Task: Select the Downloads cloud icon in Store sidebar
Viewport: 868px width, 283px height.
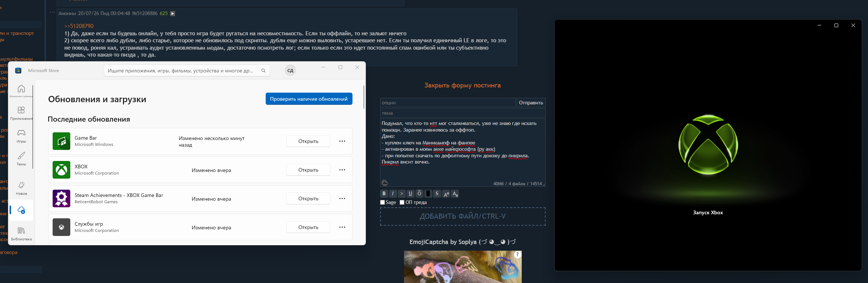Action: [x=21, y=210]
